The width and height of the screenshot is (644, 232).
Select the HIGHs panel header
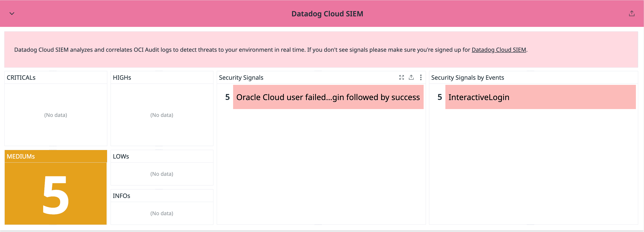(x=122, y=77)
